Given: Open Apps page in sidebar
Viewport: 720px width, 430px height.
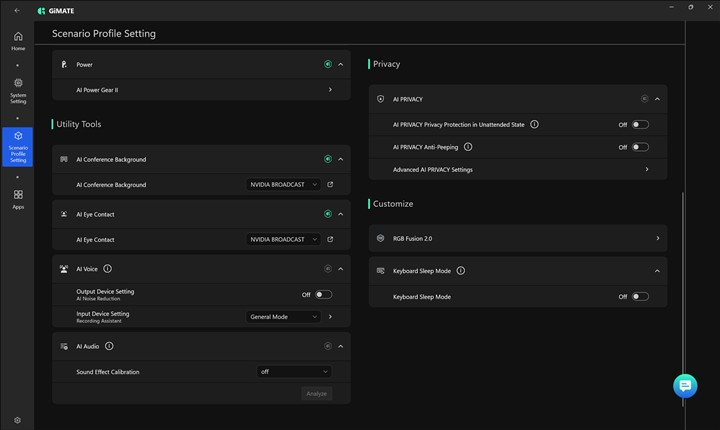Looking at the screenshot, I should pos(18,199).
